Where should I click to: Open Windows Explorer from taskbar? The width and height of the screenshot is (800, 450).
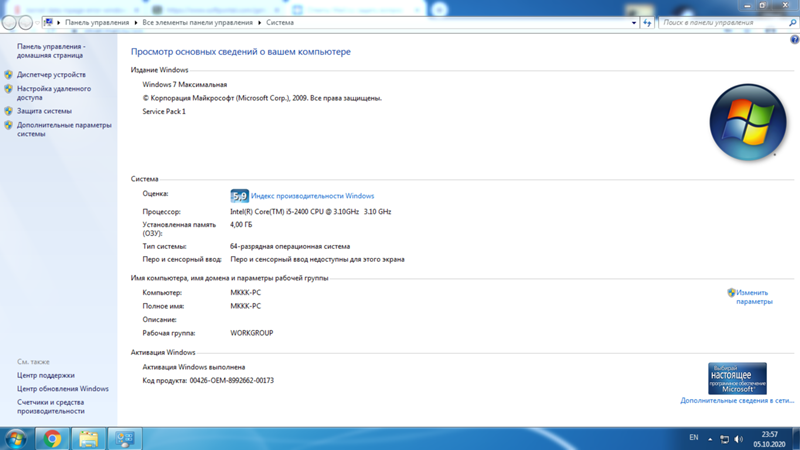click(x=88, y=439)
